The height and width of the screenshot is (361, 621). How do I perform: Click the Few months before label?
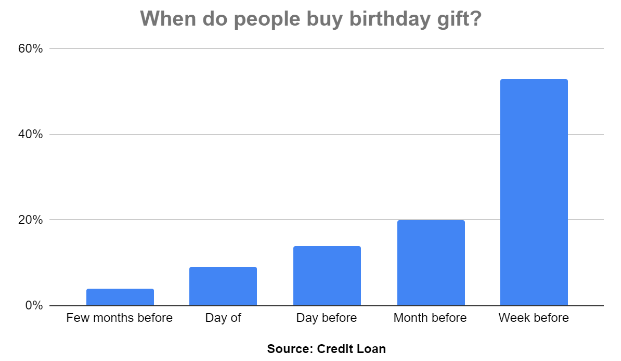pyautogui.click(x=119, y=318)
